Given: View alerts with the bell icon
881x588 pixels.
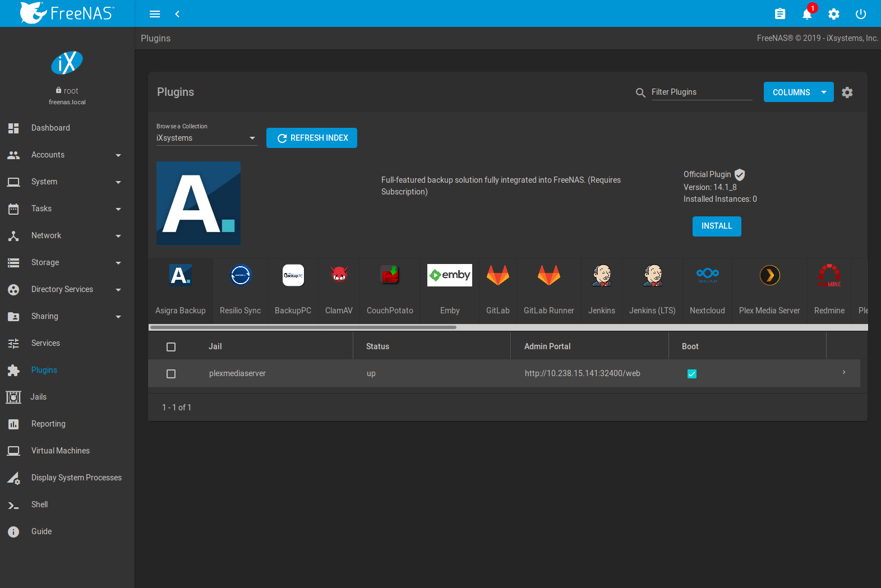Looking at the screenshot, I should click(807, 14).
